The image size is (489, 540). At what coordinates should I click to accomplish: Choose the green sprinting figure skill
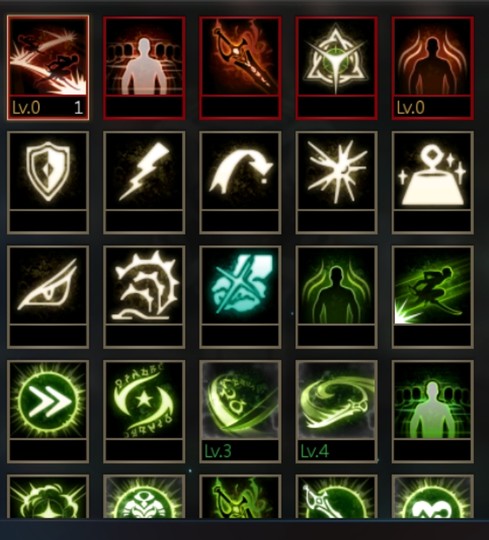point(433,297)
